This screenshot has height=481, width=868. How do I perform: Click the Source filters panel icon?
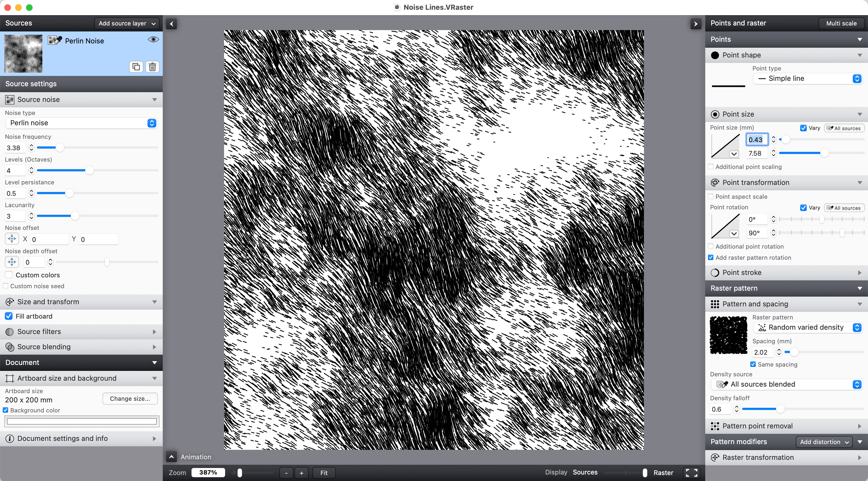9,331
